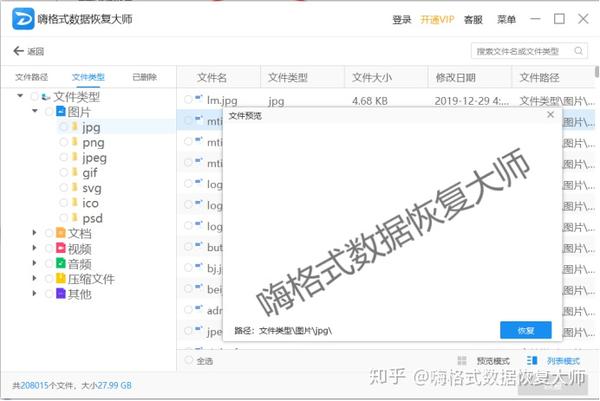Screen dimensions: 600x401
Task: Click the png folder icon in tree
Action: pyautogui.click(x=75, y=142)
